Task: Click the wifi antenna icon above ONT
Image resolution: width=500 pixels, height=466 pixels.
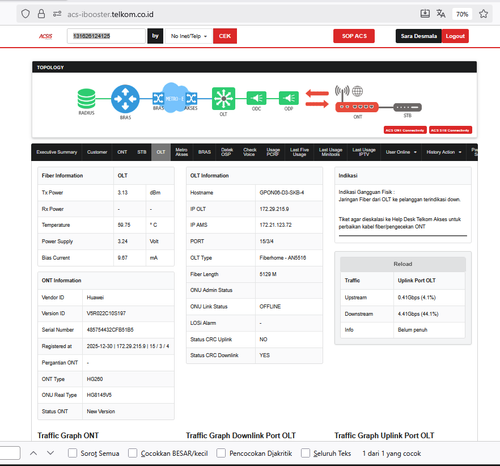Action: coord(342,92)
